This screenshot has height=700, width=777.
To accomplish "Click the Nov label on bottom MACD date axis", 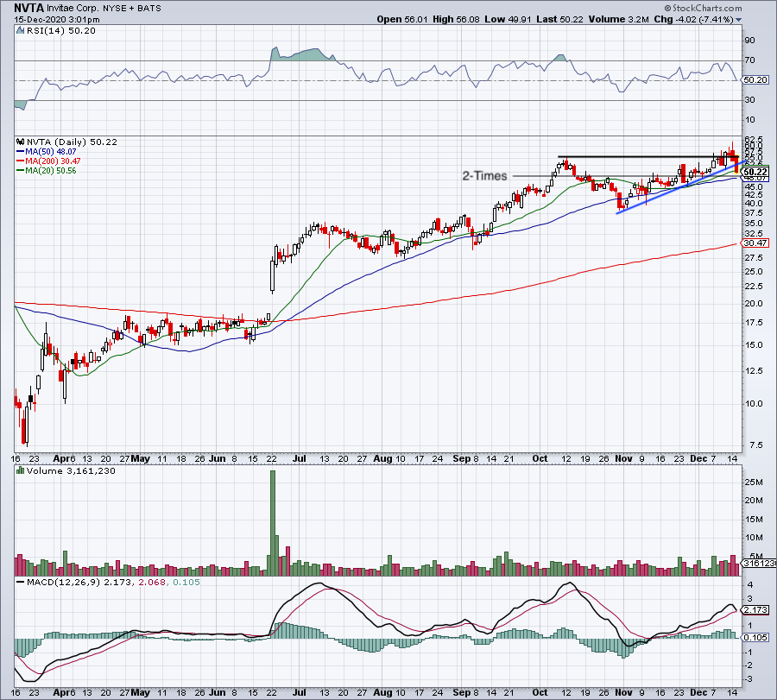I will point(623,692).
